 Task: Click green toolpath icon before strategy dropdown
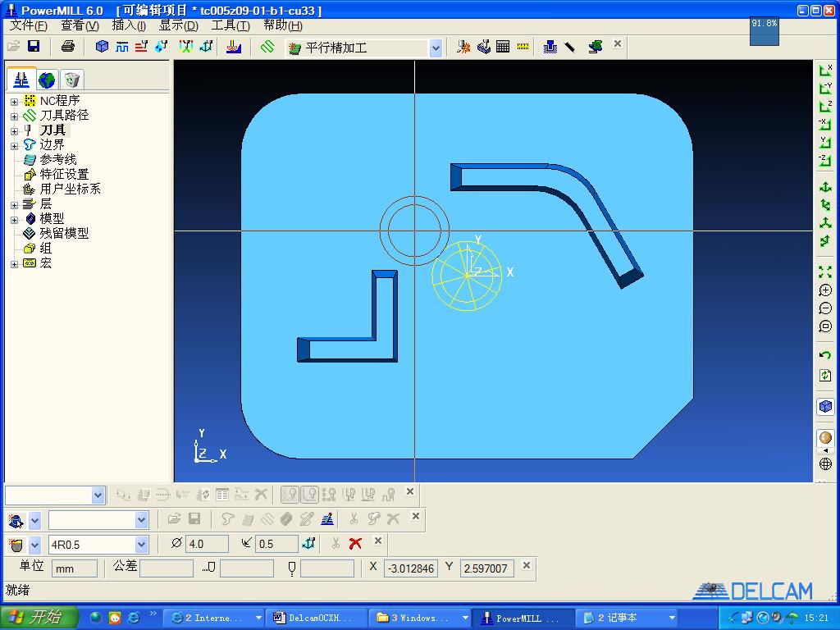[x=267, y=47]
